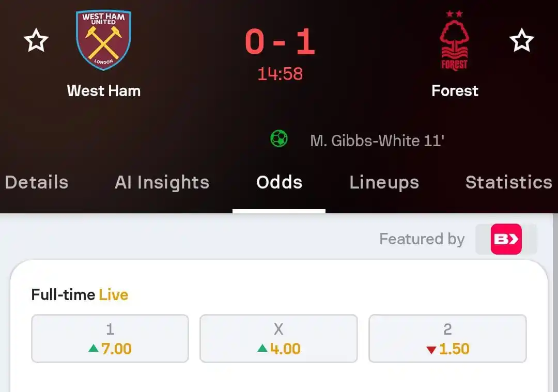Click the West Ham team name
Screen dimensions: 558x392
coord(104,91)
